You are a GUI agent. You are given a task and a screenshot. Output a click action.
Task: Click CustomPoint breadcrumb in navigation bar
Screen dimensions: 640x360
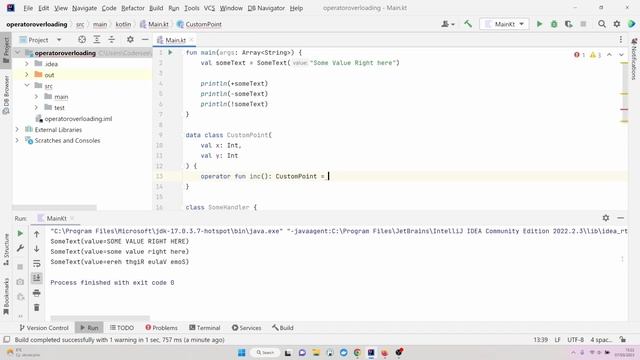[x=199, y=24]
